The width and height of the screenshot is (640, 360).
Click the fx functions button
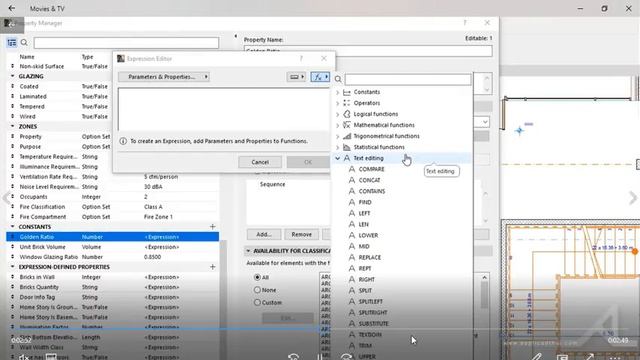[320, 77]
